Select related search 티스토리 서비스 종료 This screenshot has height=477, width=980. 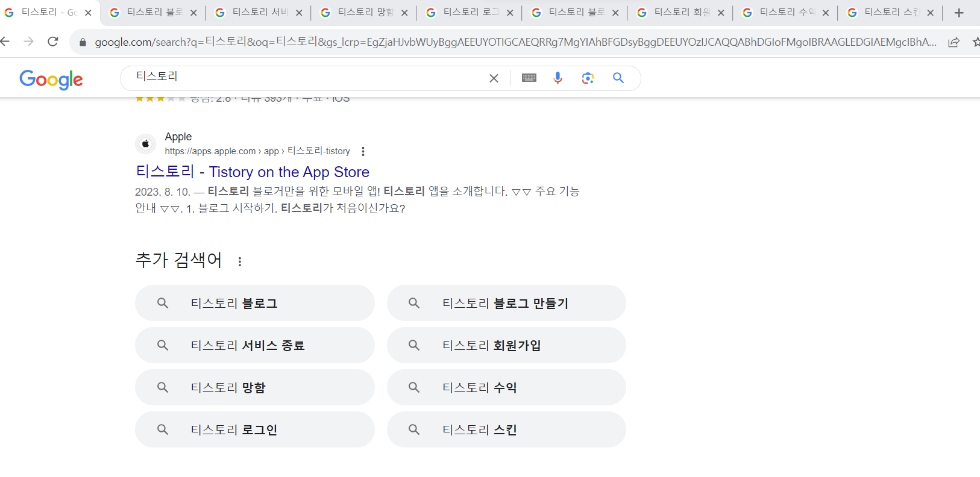pyautogui.click(x=255, y=345)
